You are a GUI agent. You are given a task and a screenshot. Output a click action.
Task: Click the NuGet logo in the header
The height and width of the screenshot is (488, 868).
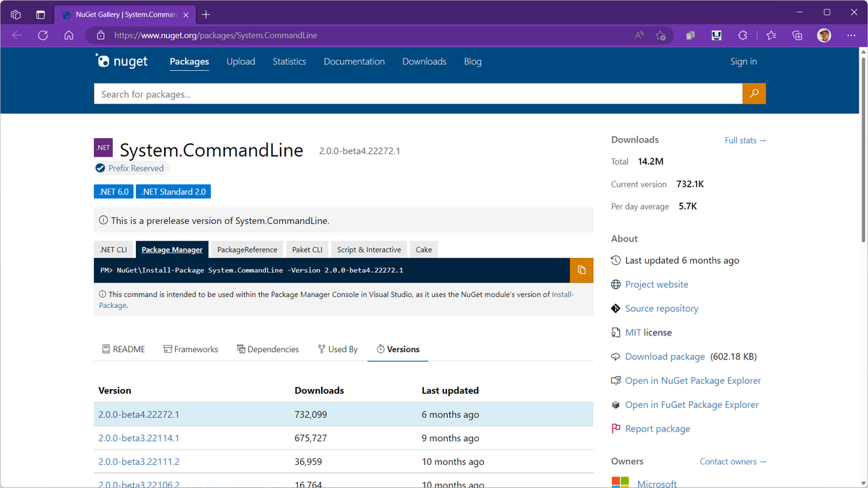(x=122, y=61)
